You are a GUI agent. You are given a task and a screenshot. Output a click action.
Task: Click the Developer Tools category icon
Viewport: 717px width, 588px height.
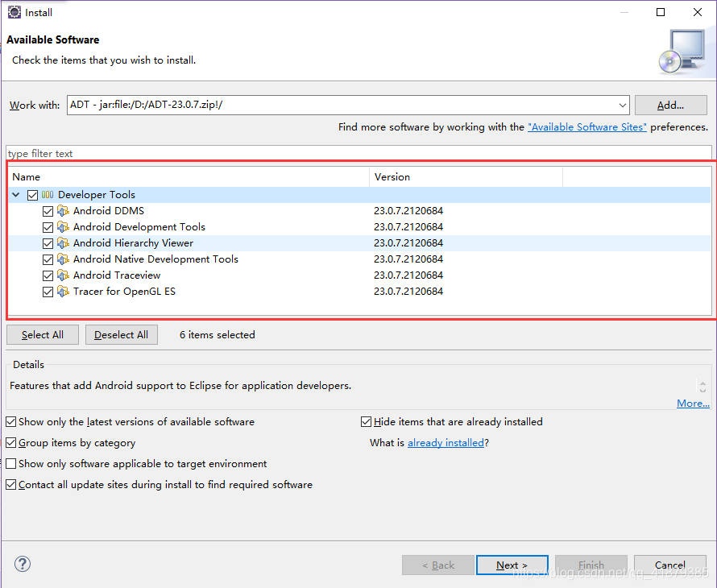pos(48,195)
